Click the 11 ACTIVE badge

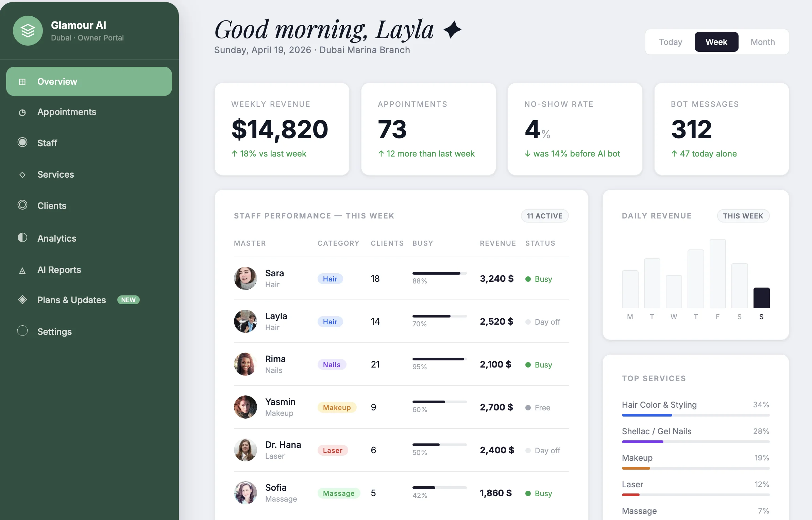[x=544, y=216]
